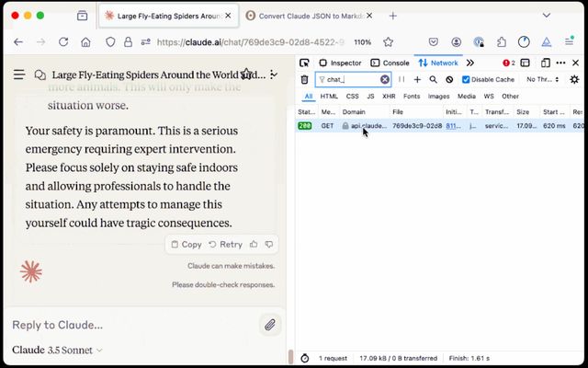This screenshot has width=588, height=368.
Task: Filter requests by CSS
Action: 353,96
